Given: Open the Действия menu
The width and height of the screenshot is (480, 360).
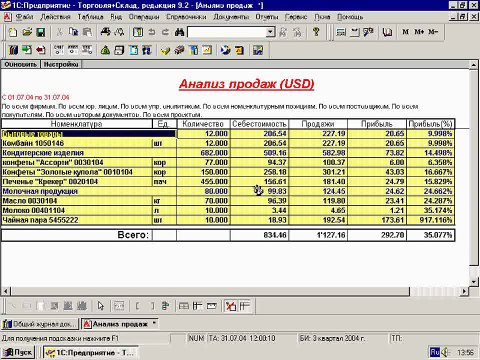Looking at the screenshot, I should [55, 16].
